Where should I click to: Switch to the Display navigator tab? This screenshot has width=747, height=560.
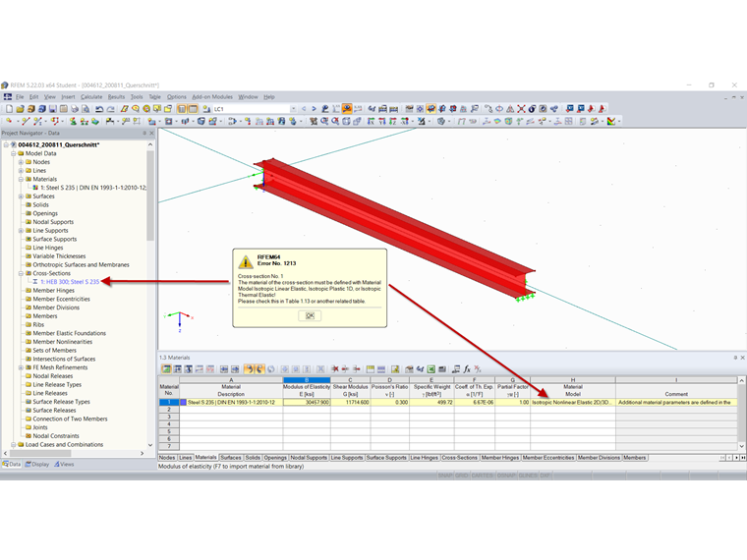(x=37, y=464)
